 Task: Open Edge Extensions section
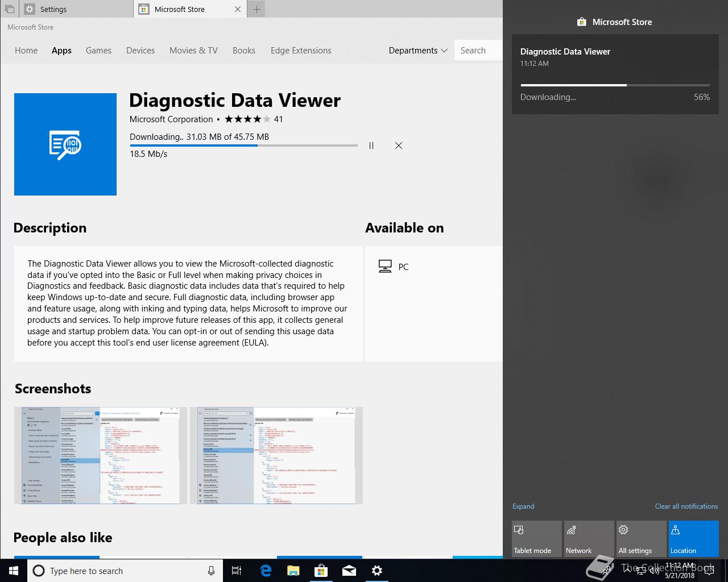pos(301,51)
